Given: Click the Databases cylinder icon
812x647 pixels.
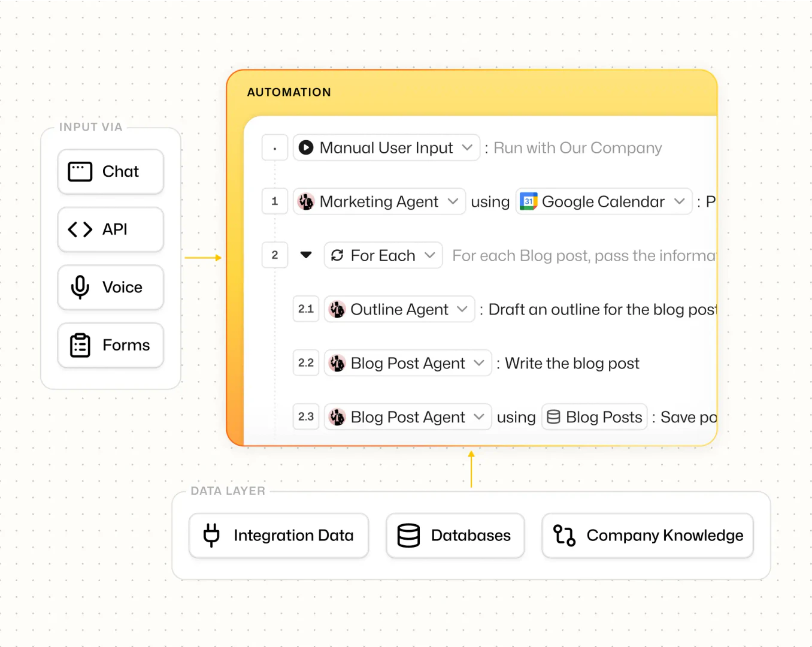Looking at the screenshot, I should [408, 535].
